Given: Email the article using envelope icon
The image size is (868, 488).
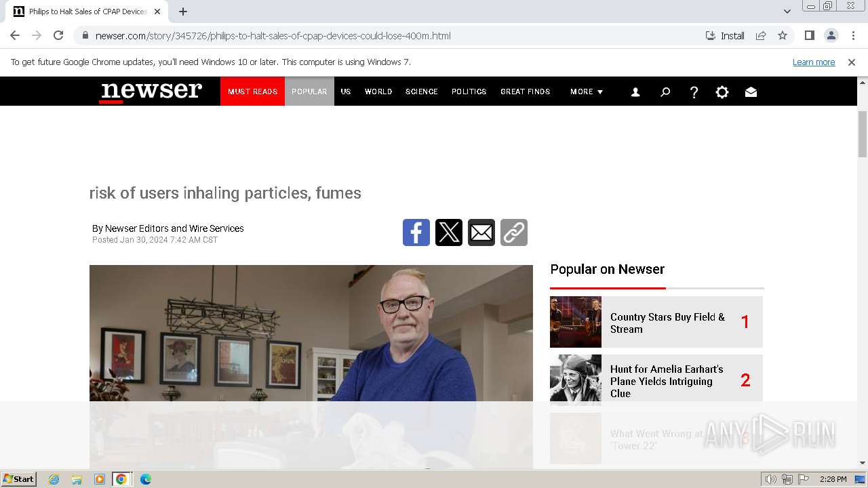Looking at the screenshot, I should click(481, 232).
